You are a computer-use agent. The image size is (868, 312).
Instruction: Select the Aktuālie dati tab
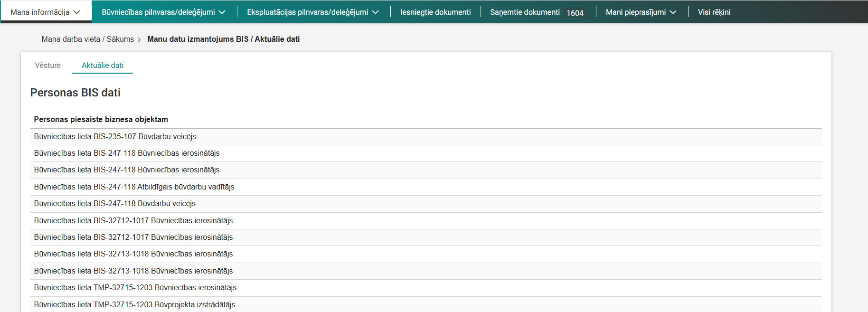103,65
